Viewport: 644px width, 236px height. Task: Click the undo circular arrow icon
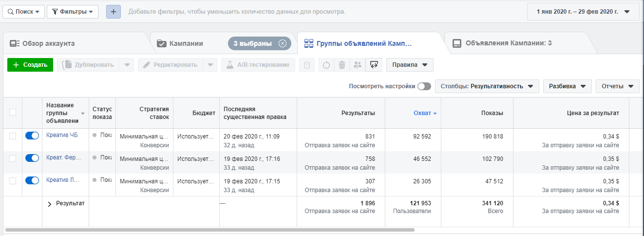pyautogui.click(x=326, y=65)
